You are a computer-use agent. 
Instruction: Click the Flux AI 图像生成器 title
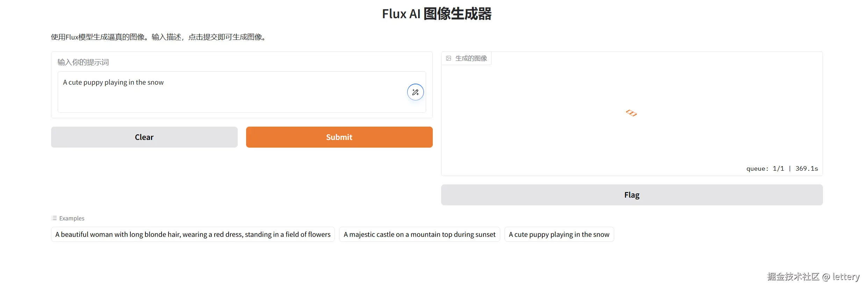click(437, 14)
